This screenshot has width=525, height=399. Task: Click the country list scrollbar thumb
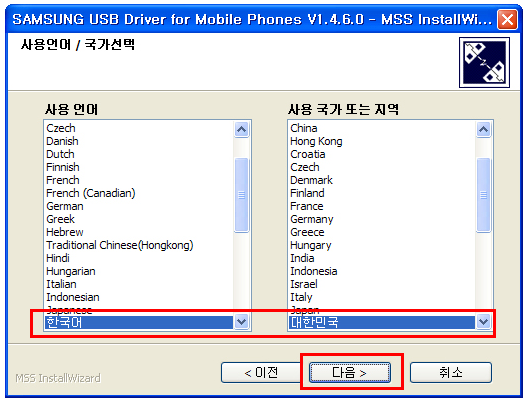pyautogui.click(x=483, y=195)
